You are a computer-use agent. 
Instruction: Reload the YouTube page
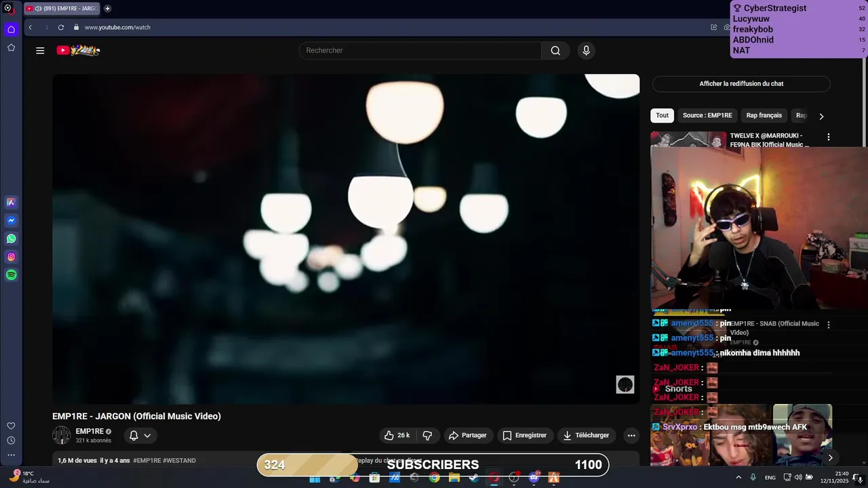pyautogui.click(x=61, y=27)
